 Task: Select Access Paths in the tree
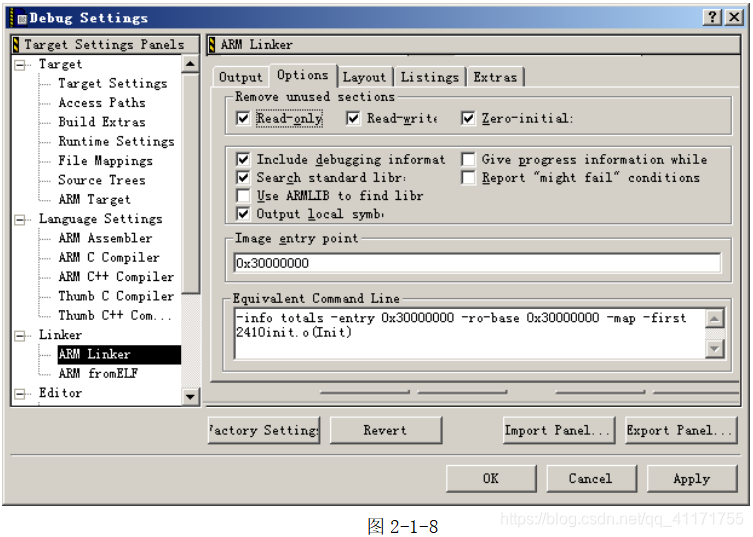pyautogui.click(x=102, y=103)
